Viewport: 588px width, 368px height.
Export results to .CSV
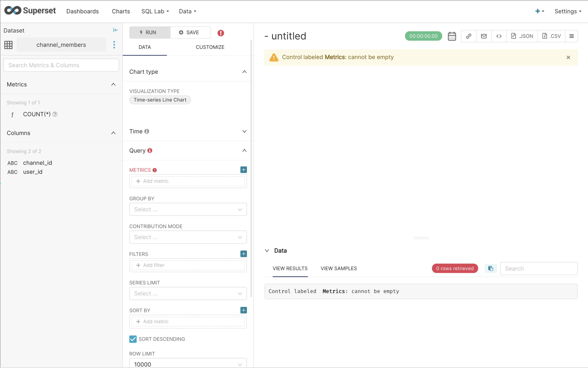551,36
